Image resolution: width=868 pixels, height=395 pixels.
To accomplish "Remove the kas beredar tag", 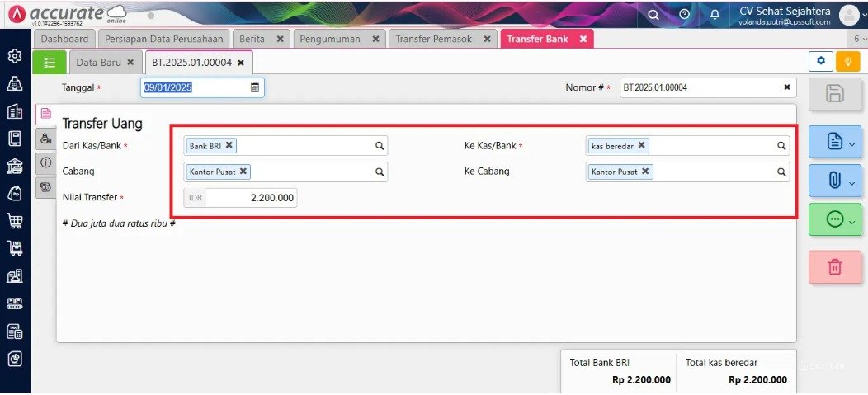I will coord(641,145).
